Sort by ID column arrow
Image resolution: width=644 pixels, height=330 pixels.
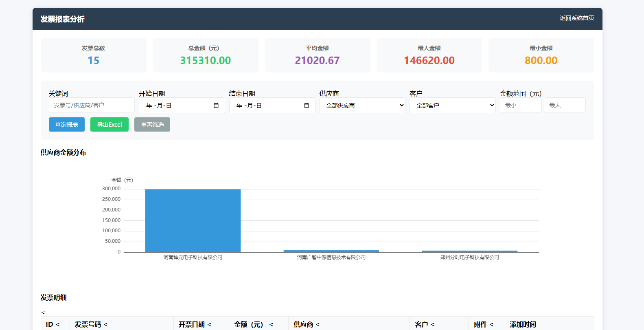57,325
